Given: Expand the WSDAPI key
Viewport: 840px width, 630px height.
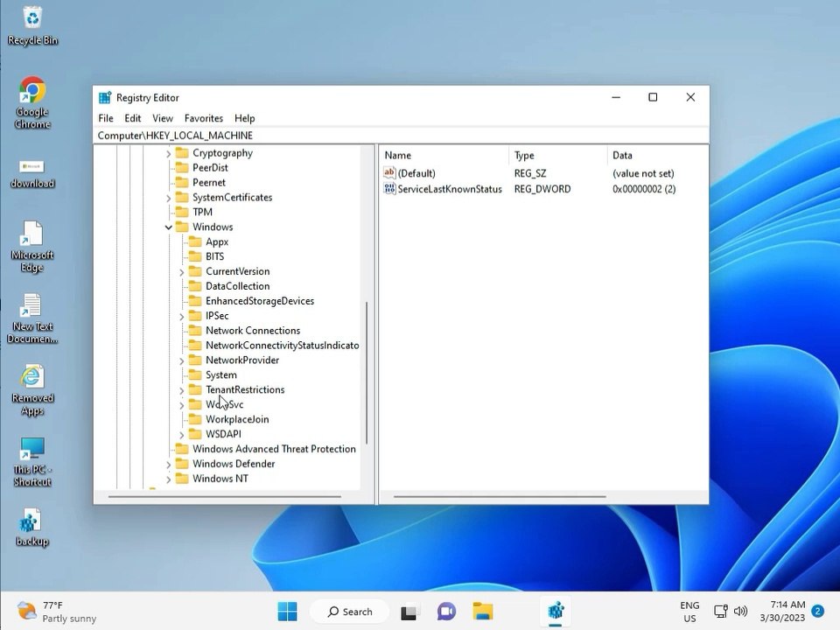Looking at the screenshot, I should (182, 435).
